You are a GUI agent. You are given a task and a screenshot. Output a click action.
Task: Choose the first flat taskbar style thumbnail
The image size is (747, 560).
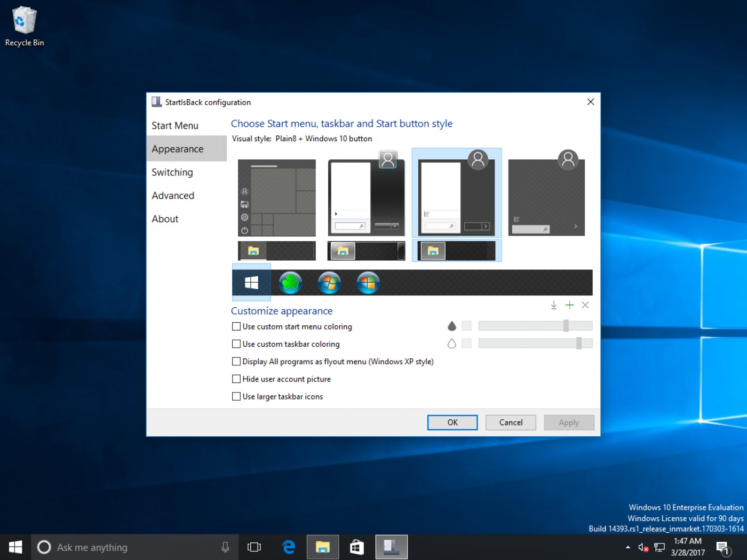[x=276, y=251]
